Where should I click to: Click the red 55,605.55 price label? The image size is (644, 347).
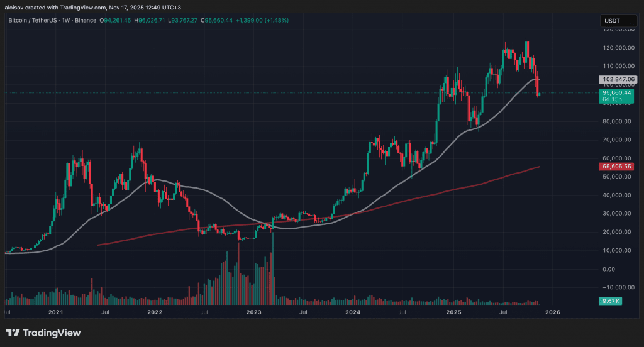coord(616,167)
